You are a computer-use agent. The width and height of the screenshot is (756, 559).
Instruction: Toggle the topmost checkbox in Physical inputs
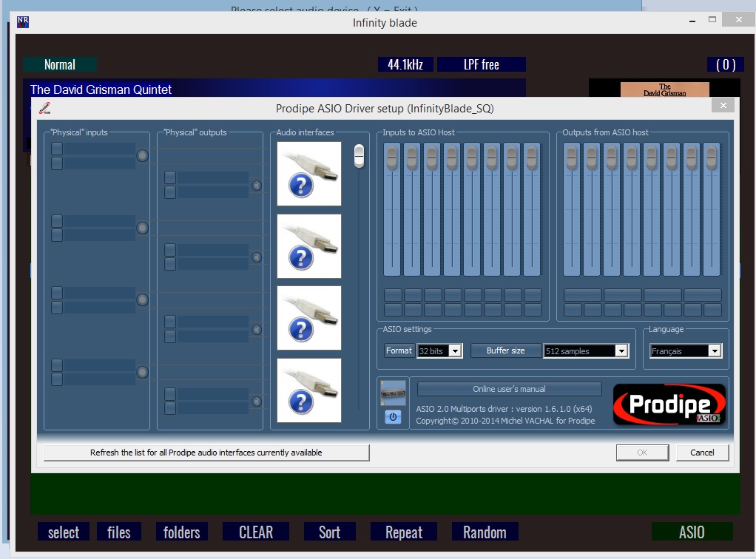[57, 149]
